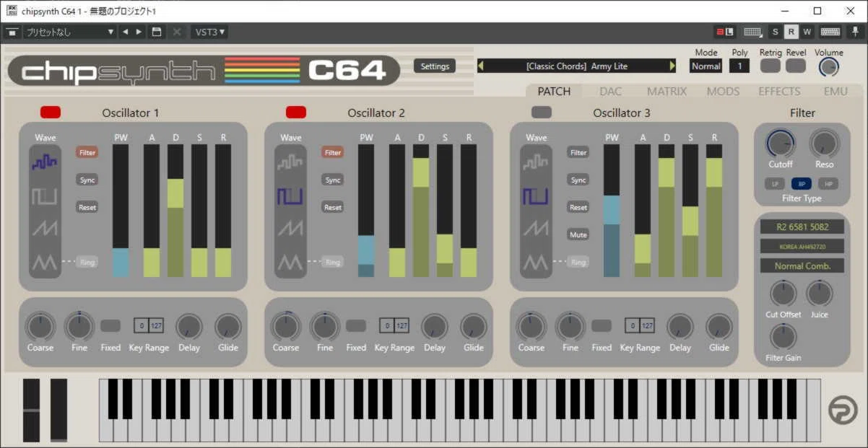Select the square waveform in Oscillator 1
Screen dimensions: 868x448
point(44,196)
